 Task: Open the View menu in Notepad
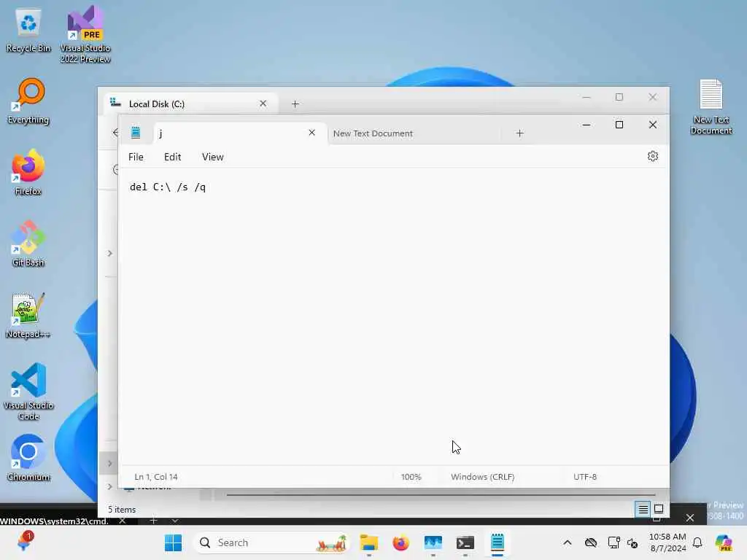(x=212, y=157)
